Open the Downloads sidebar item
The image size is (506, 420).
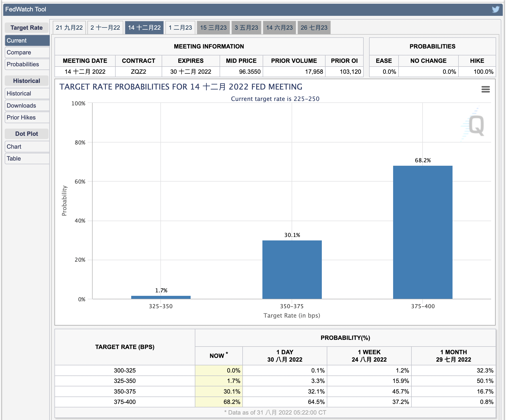pos(27,106)
